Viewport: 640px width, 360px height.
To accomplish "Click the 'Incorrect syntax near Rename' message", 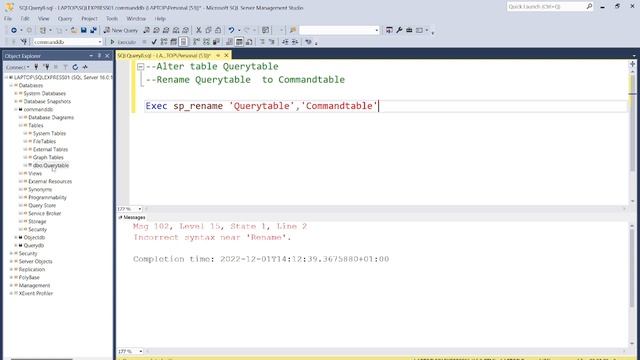I will 212,237.
